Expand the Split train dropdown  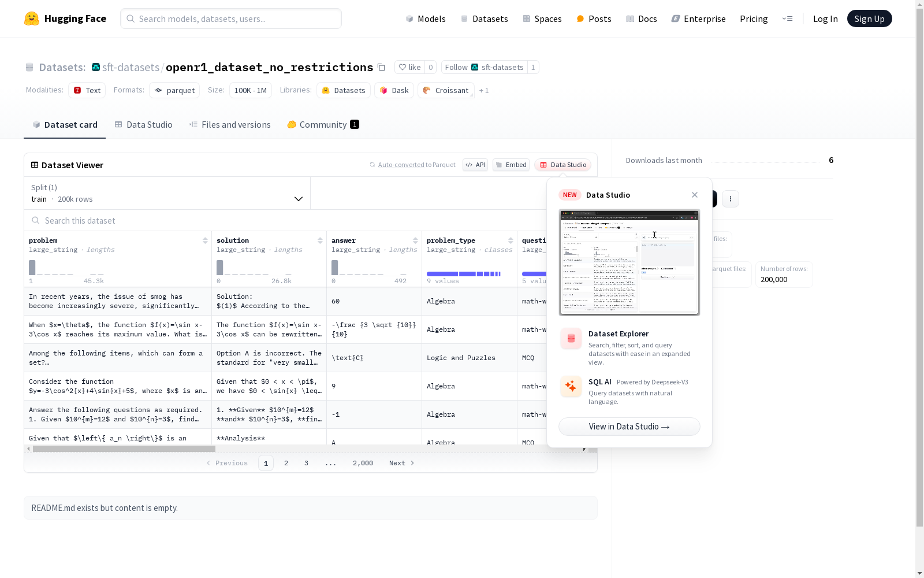(167, 193)
